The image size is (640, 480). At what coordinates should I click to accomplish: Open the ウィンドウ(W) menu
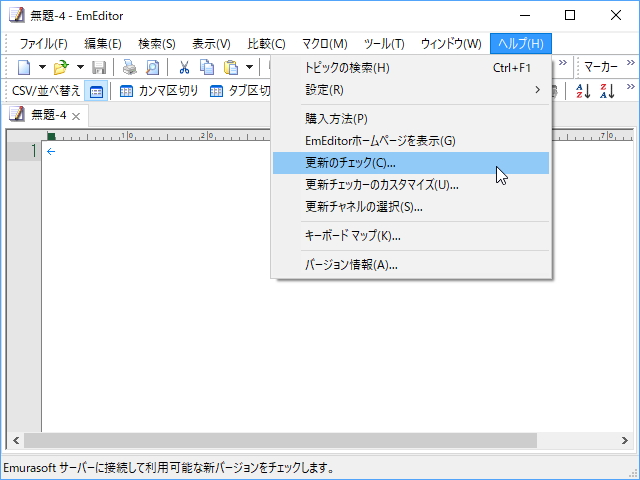(451, 44)
